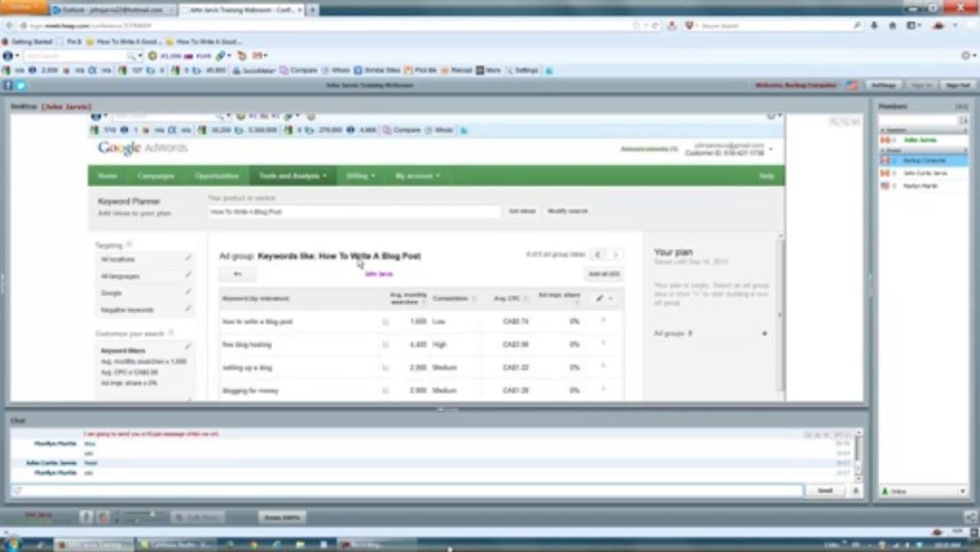Show chart icon for 'how to write a blog post'
Image resolution: width=980 pixels, height=552 pixels.
pos(385,322)
